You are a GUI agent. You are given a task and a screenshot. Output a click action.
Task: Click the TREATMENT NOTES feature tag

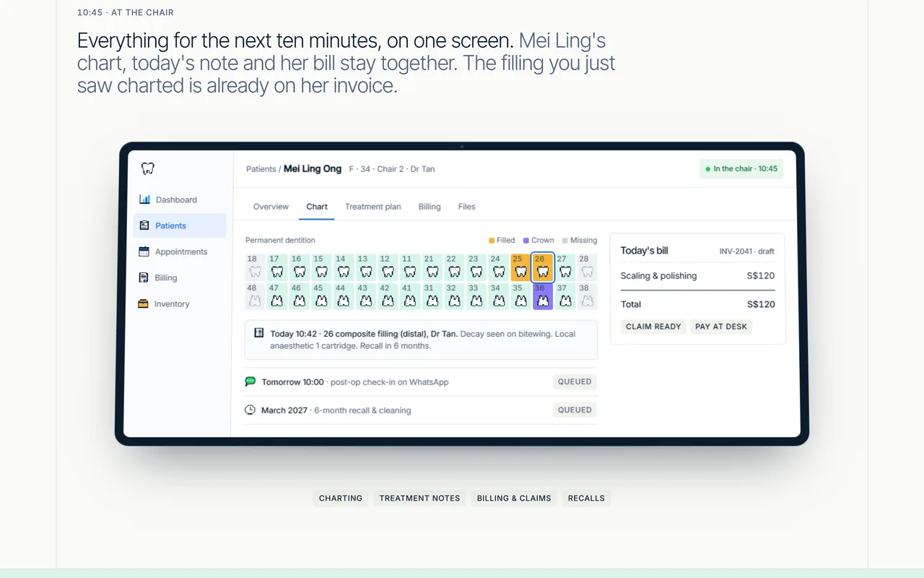(x=419, y=498)
